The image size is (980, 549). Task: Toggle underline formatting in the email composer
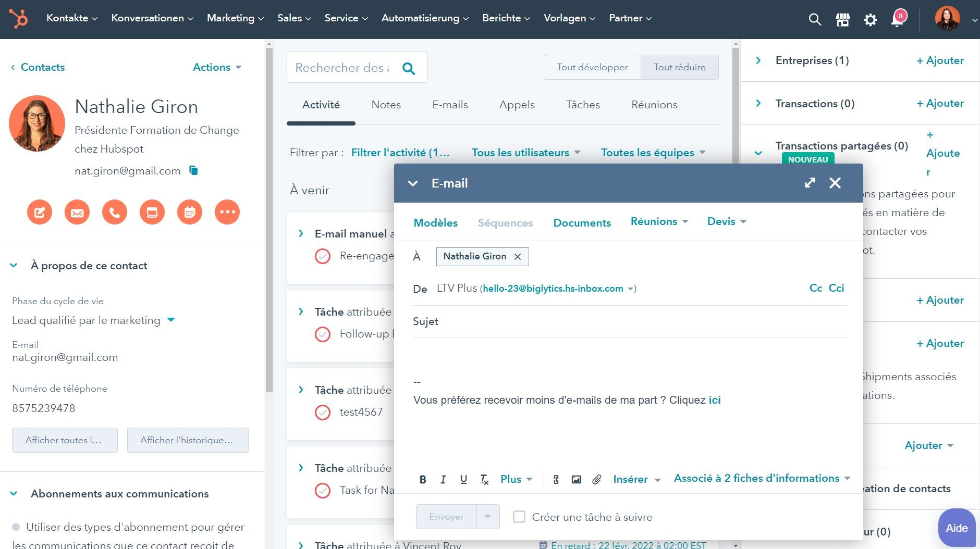tap(463, 479)
